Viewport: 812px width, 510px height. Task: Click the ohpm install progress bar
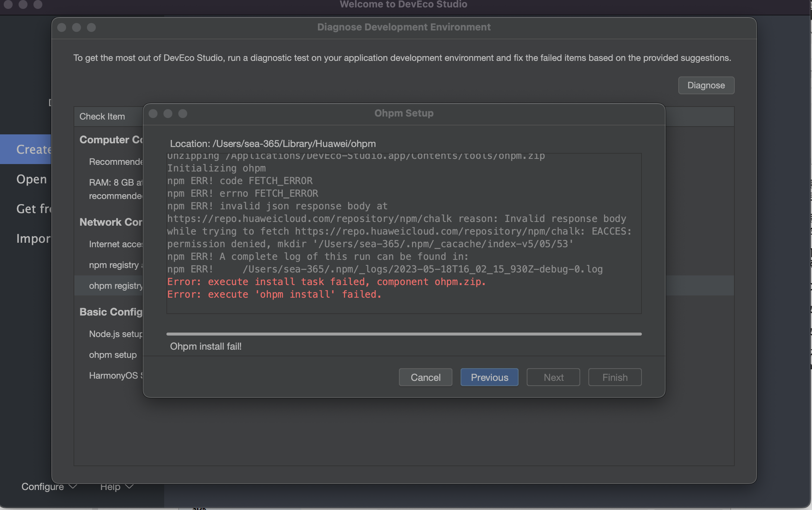point(404,334)
